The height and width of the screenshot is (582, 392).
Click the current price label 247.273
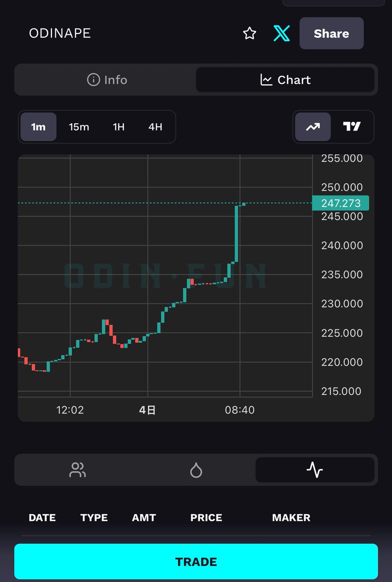coord(341,203)
